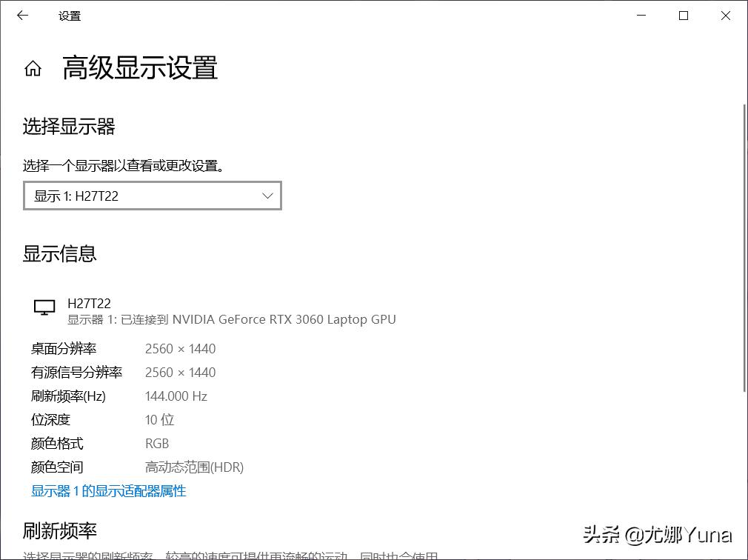The height and width of the screenshot is (560, 748).
Task: Expand the display dropdown via its chevron arrow
Action: [267, 195]
